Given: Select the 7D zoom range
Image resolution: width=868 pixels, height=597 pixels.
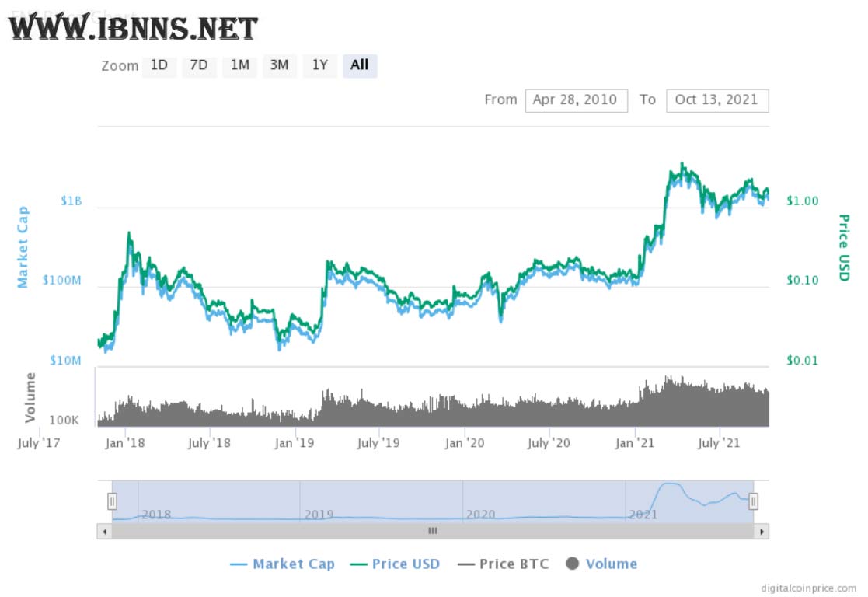Looking at the screenshot, I should 199,65.
